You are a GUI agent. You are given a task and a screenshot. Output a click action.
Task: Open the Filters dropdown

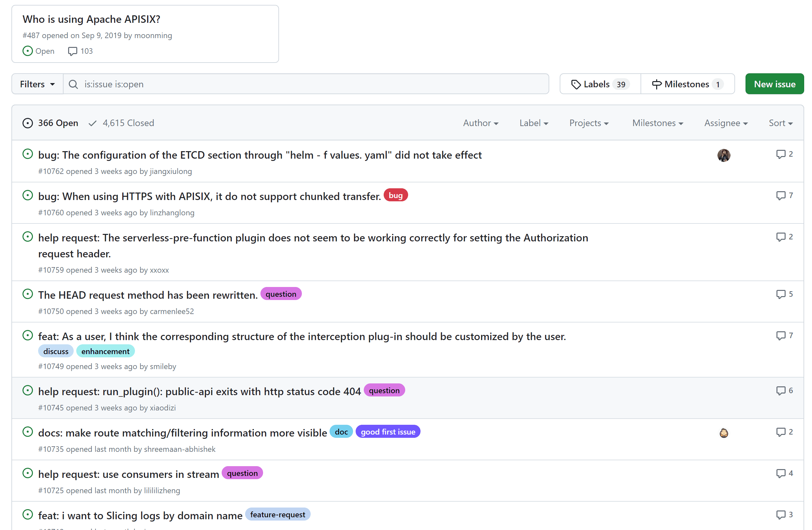pos(37,84)
